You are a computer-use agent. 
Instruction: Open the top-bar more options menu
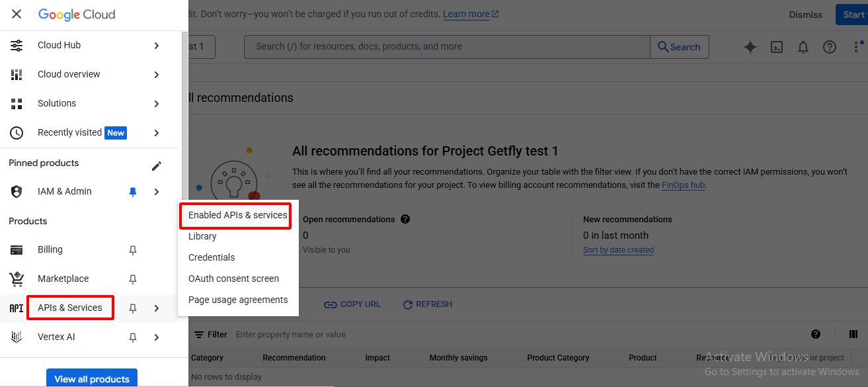tap(857, 47)
